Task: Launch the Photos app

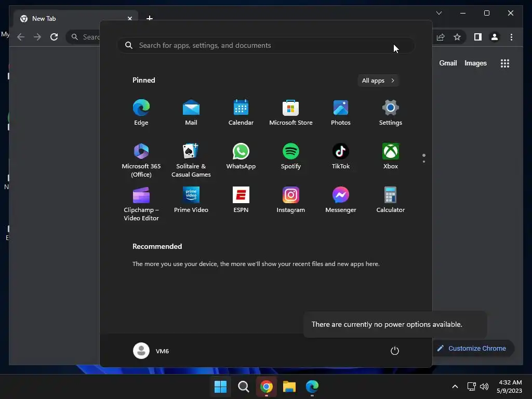Action: [x=341, y=112]
